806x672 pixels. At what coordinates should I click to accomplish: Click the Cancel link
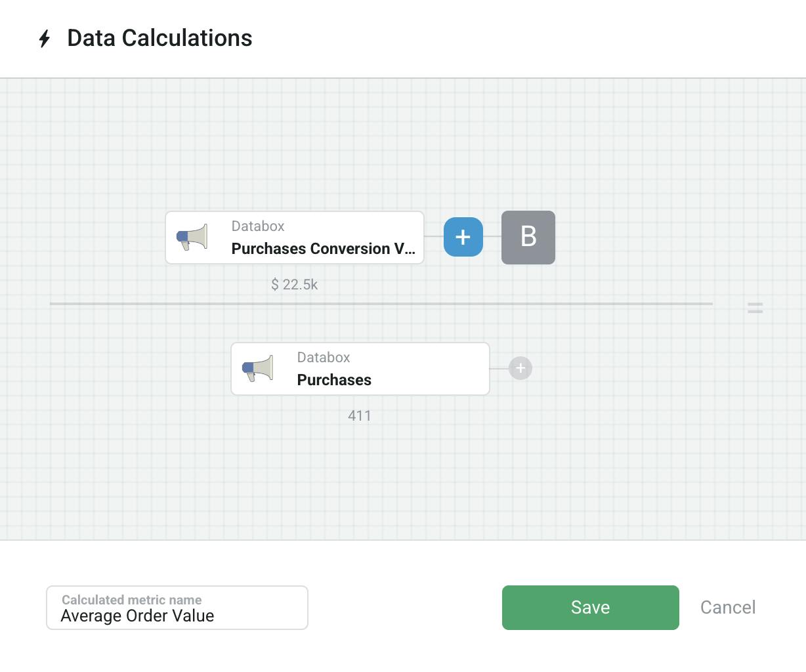[x=728, y=608]
